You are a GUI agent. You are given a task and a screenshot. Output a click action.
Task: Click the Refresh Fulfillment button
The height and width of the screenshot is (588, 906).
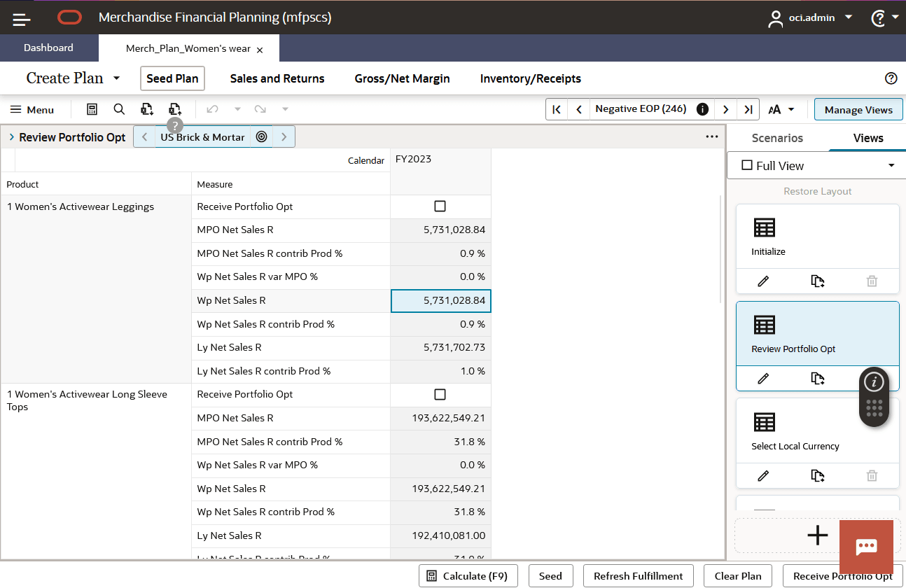coord(638,575)
